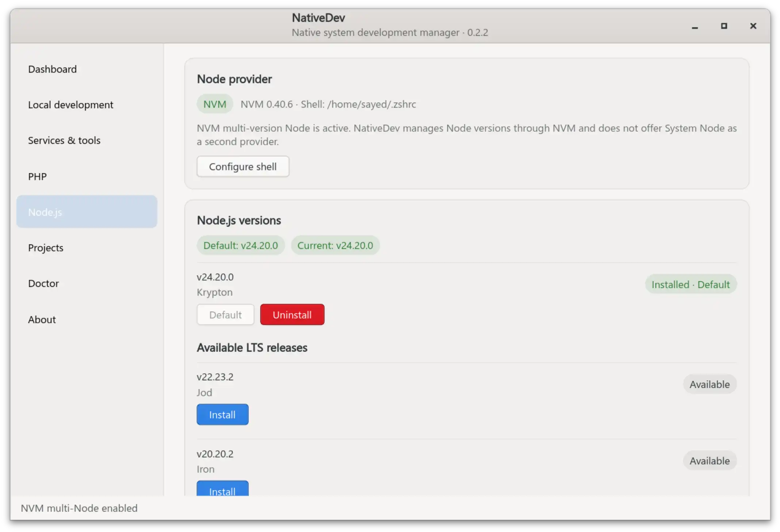This screenshot has width=780, height=532.
Task: Show the About page
Action: click(87, 320)
